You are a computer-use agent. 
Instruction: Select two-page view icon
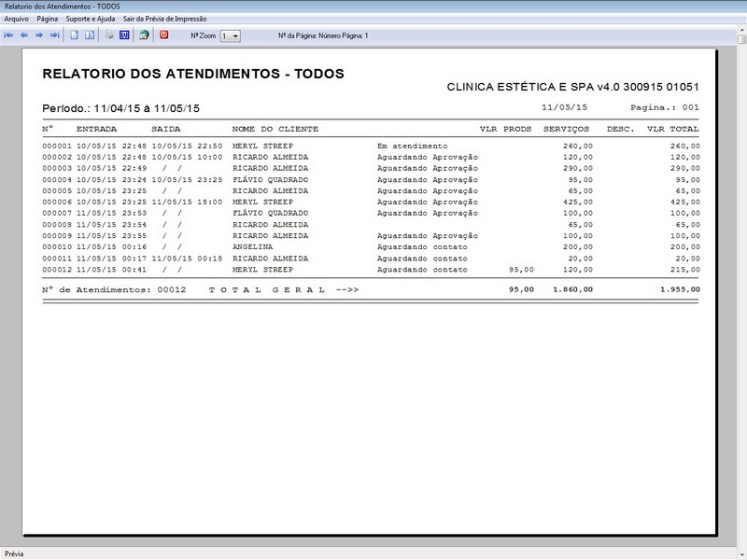(x=90, y=35)
